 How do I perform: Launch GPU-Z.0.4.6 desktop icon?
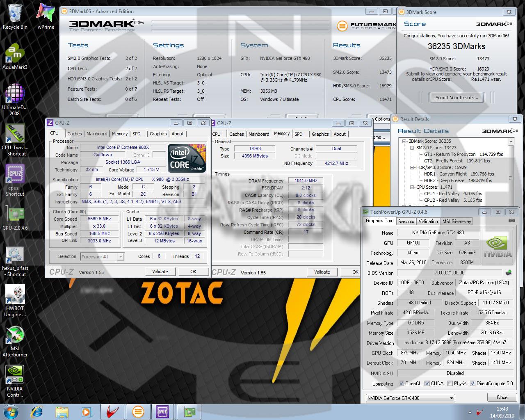coord(15,217)
